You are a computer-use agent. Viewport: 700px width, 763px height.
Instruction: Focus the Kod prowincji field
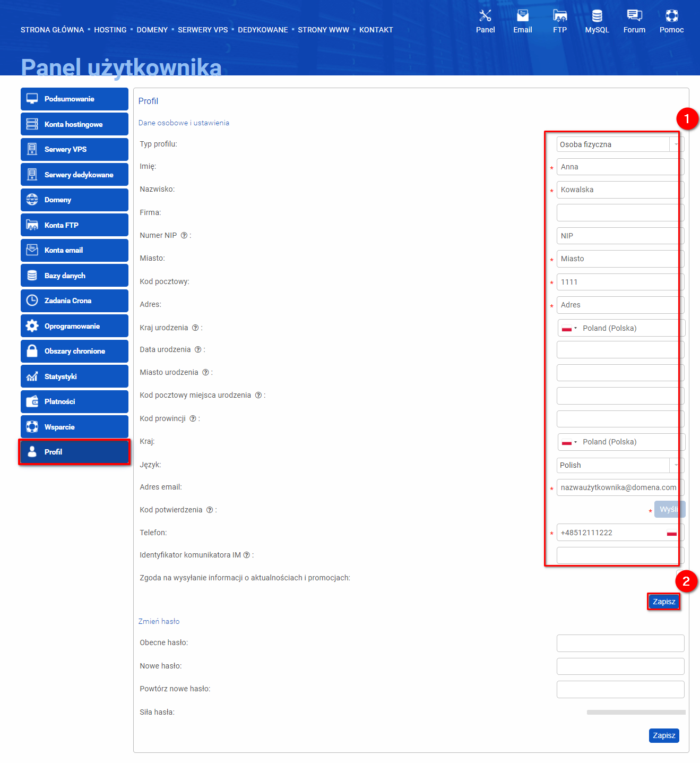pos(620,419)
